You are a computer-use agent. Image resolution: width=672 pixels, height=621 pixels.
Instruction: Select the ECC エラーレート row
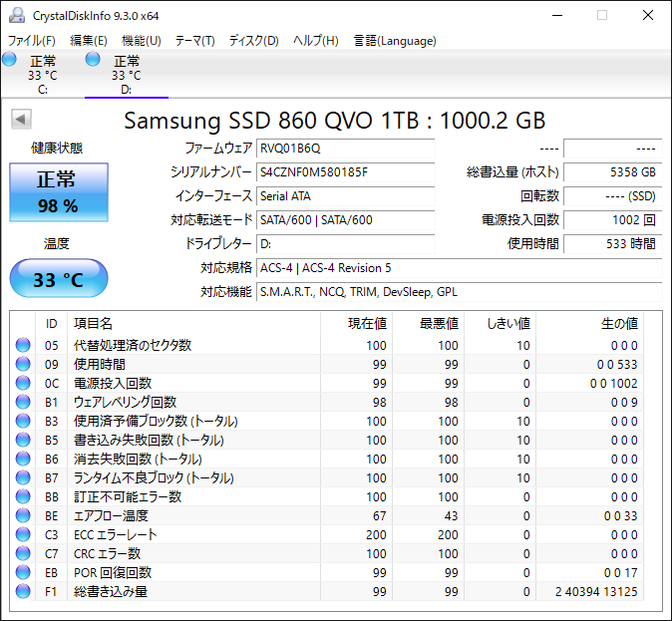[x=327, y=534]
